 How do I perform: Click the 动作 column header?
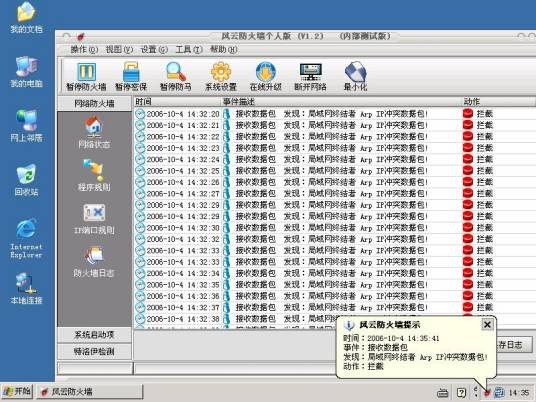pyautogui.click(x=499, y=102)
